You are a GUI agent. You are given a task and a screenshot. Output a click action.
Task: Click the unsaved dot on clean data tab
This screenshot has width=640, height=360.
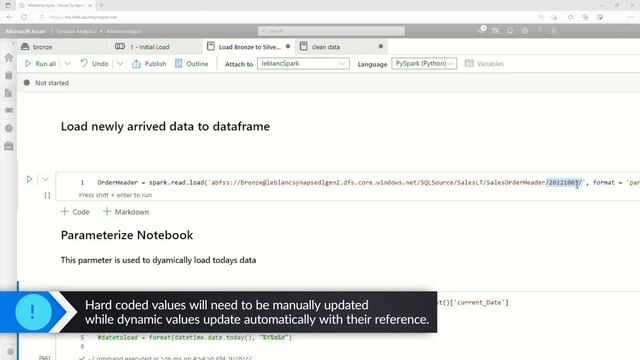[x=381, y=47]
